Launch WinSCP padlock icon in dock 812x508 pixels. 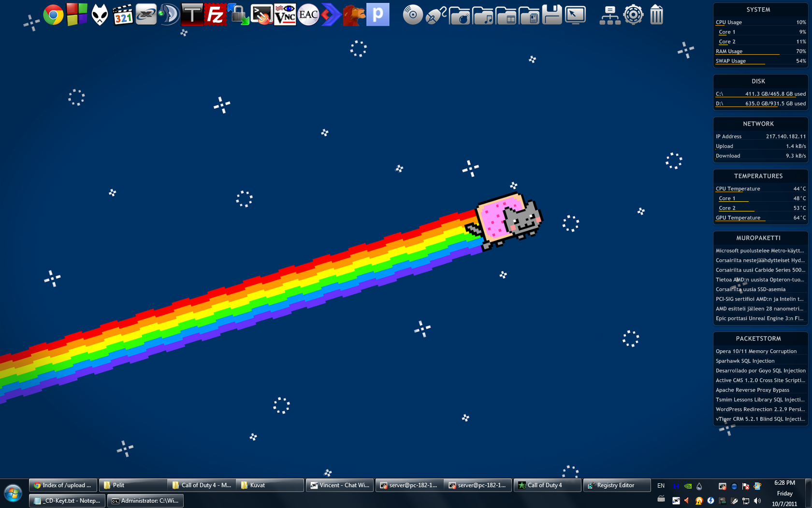click(238, 15)
